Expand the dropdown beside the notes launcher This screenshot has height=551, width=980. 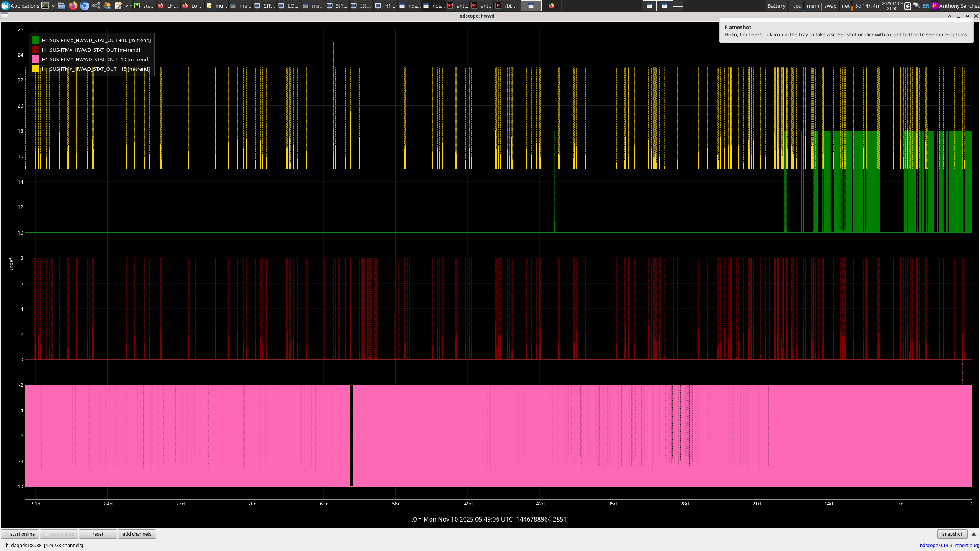point(127,6)
